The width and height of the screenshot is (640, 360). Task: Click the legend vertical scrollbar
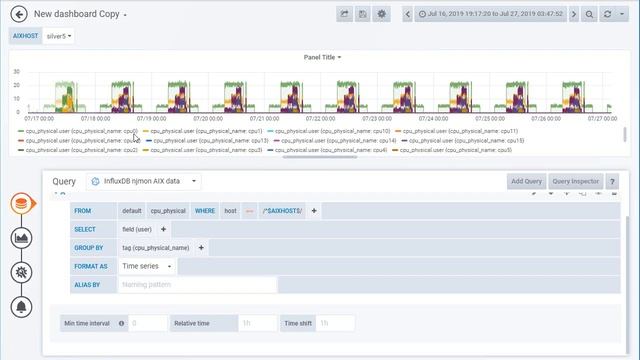(624, 135)
